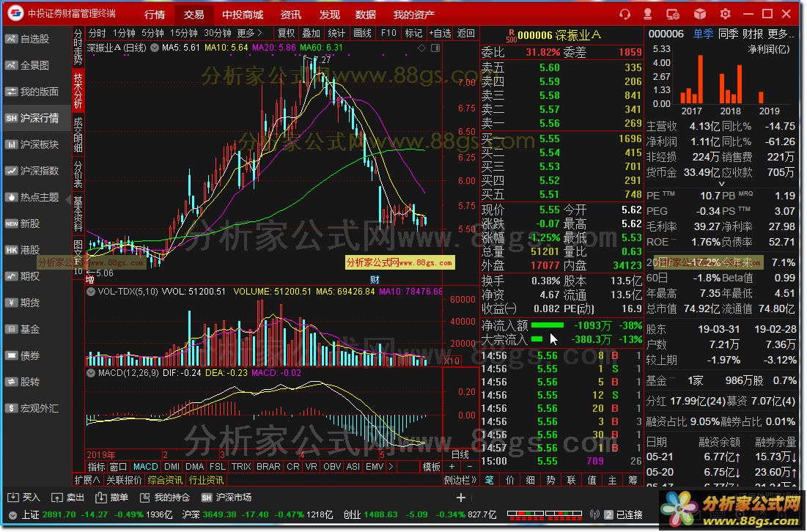Viewport: 807px width, 532px height.
Task: Collapse the 侧边栏 sidebar
Action: click(460, 481)
